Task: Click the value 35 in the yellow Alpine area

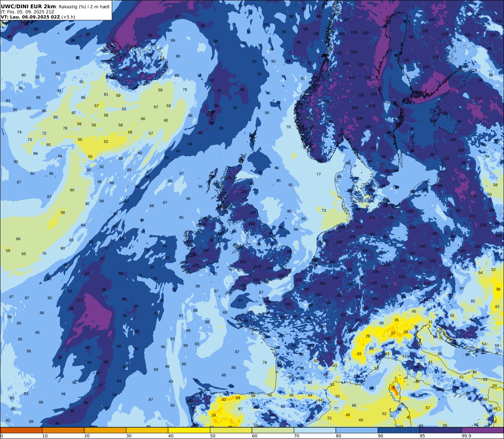Action: [x=397, y=320]
